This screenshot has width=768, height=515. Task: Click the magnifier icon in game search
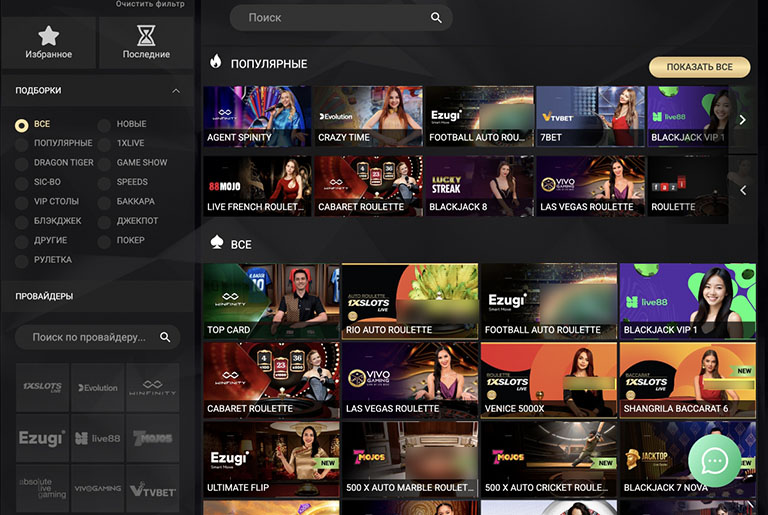pos(436,18)
